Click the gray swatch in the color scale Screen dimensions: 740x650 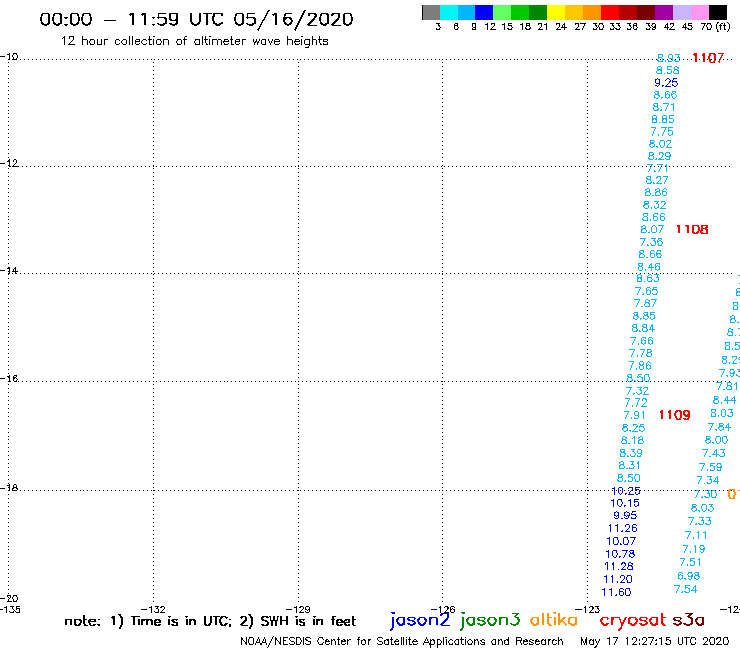431,12
